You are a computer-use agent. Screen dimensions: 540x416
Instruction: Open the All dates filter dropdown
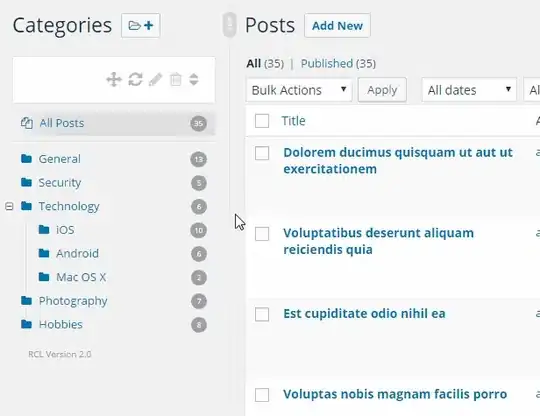tap(469, 90)
